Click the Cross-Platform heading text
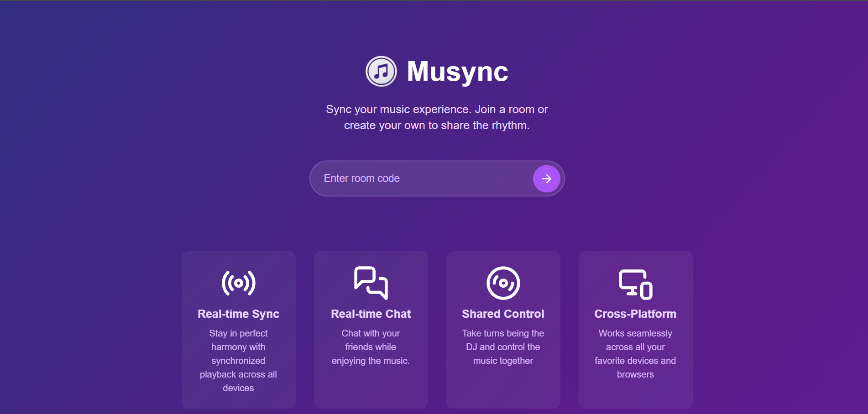The height and width of the screenshot is (414, 868). 635,314
